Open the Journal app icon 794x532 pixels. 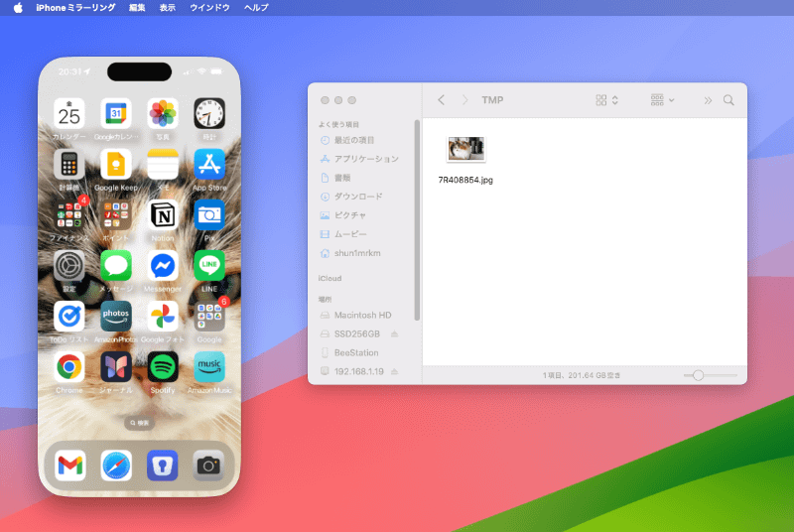coord(116,367)
